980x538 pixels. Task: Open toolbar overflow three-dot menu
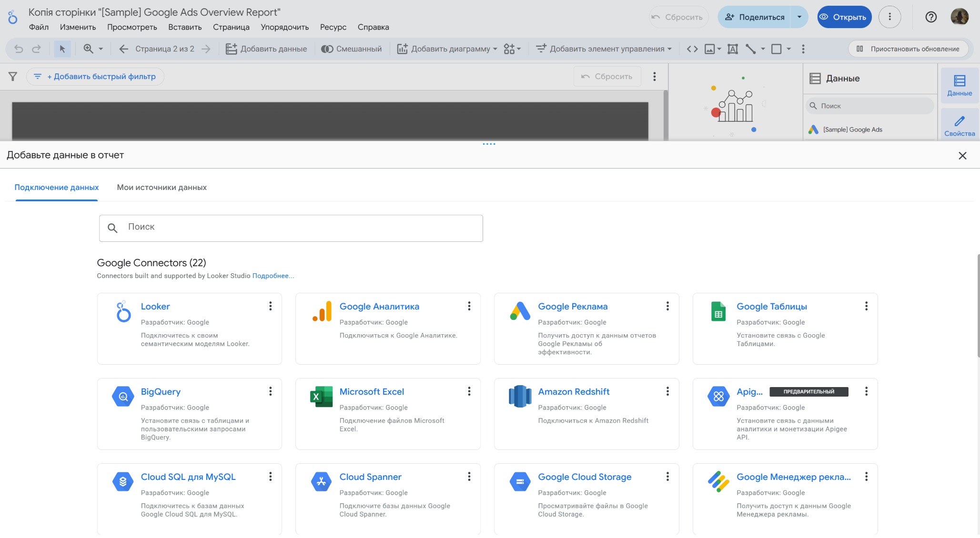803,49
